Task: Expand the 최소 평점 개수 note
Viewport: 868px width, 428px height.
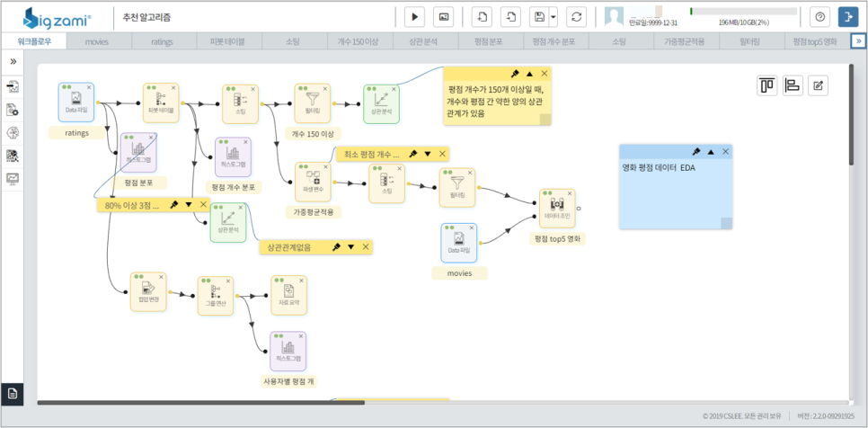Action: [428, 154]
